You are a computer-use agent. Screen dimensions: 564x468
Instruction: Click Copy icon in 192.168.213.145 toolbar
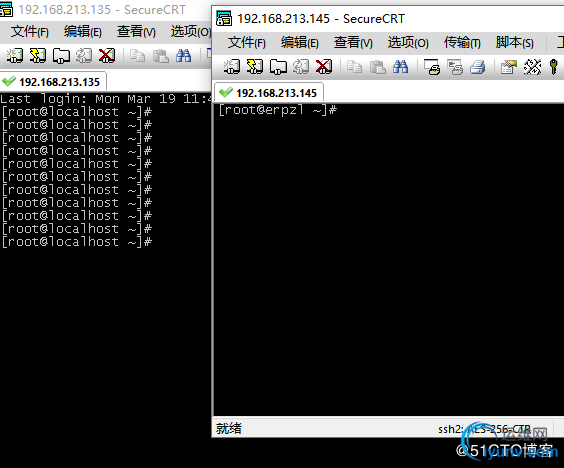pyautogui.click(x=355, y=67)
